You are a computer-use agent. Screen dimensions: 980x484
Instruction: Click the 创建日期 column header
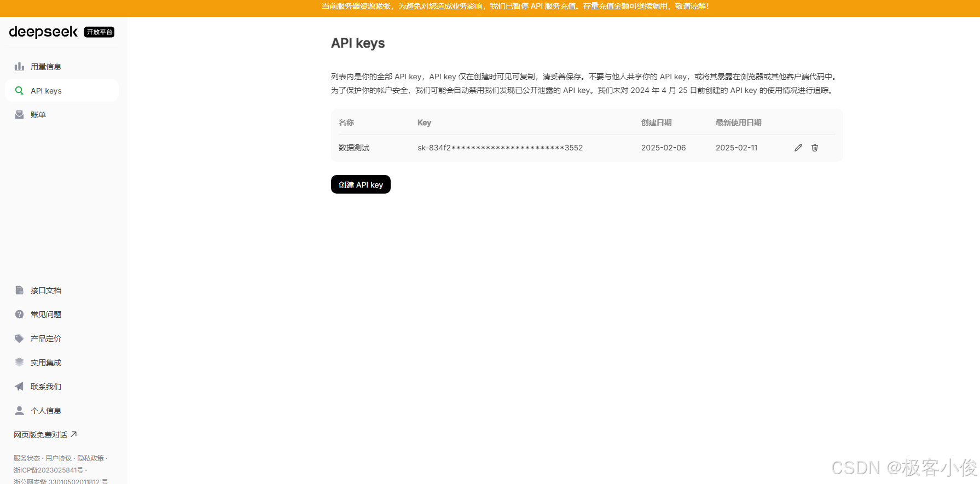[x=657, y=123]
